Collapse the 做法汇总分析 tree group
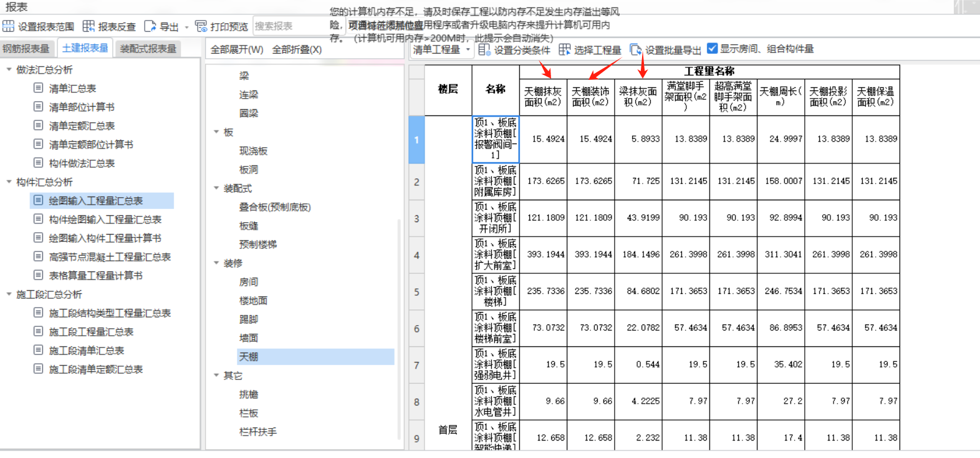The height and width of the screenshot is (458, 980). tap(9, 69)
